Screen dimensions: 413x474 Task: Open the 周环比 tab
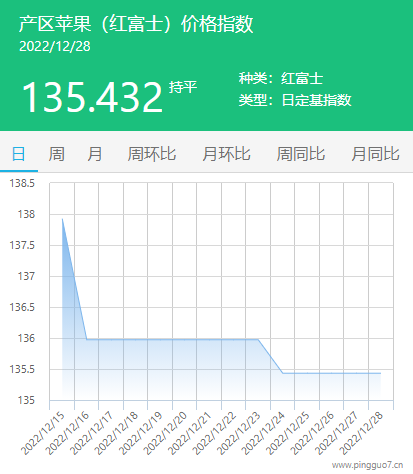152,154
